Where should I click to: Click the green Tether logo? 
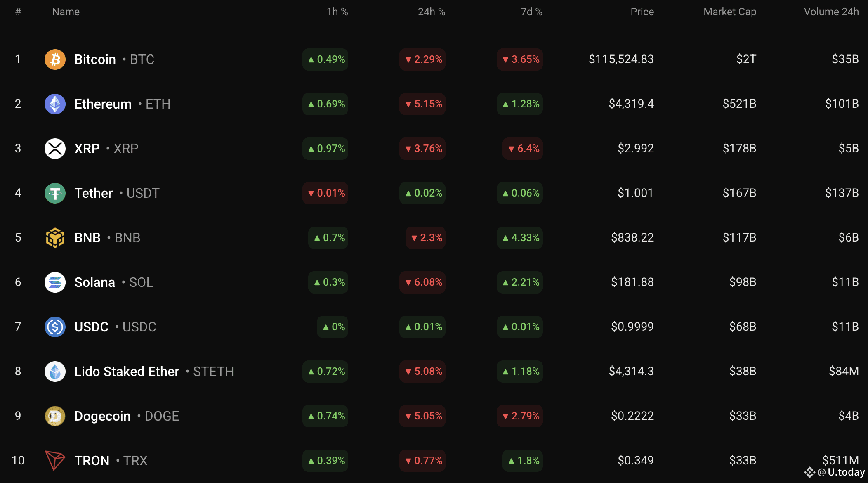(x=55, y=193)
